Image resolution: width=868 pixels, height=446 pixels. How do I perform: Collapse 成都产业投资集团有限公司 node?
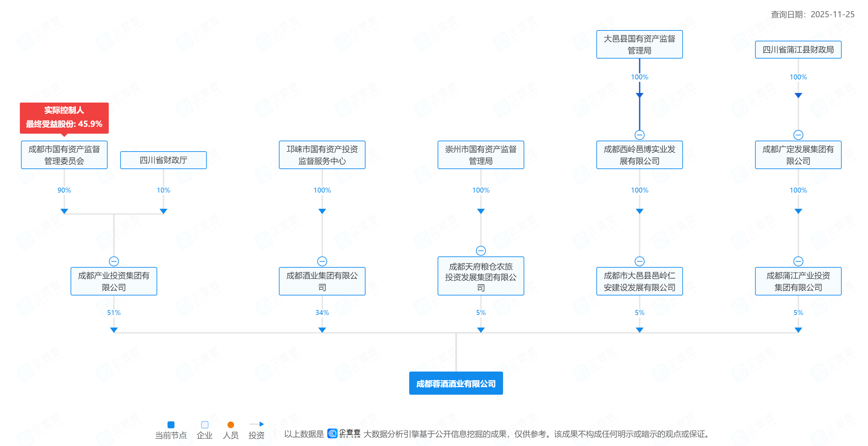tap(114, 261)
